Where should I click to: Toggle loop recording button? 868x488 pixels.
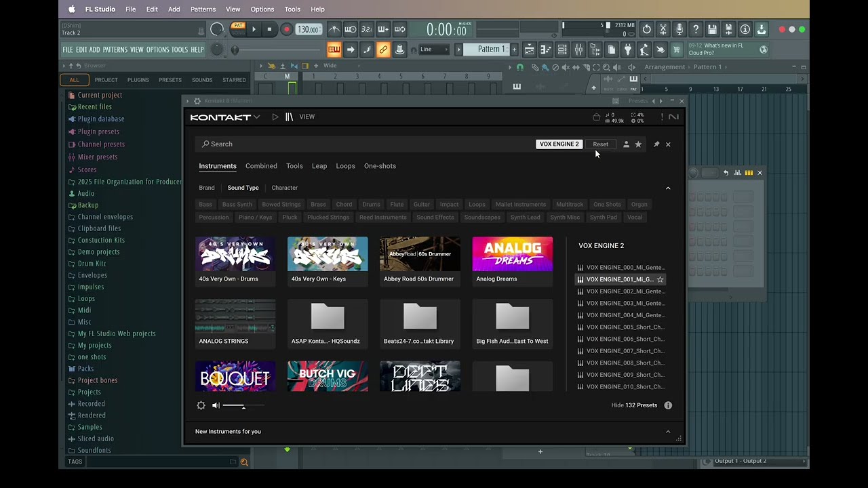pyautogui.click(x=399, y=29)
